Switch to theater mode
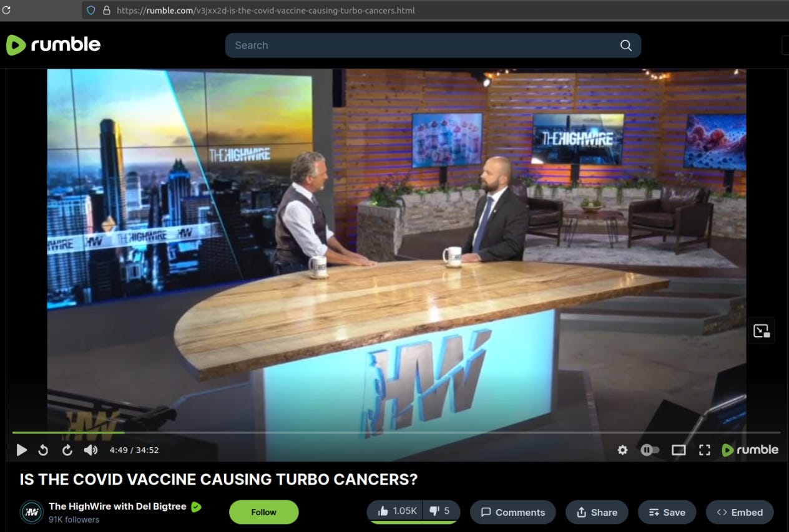 click(679, 450)
